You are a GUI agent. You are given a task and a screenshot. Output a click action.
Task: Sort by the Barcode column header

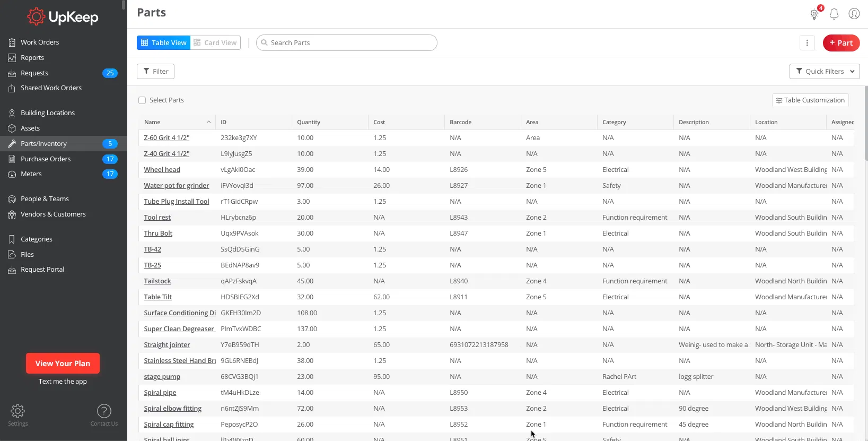483,123
